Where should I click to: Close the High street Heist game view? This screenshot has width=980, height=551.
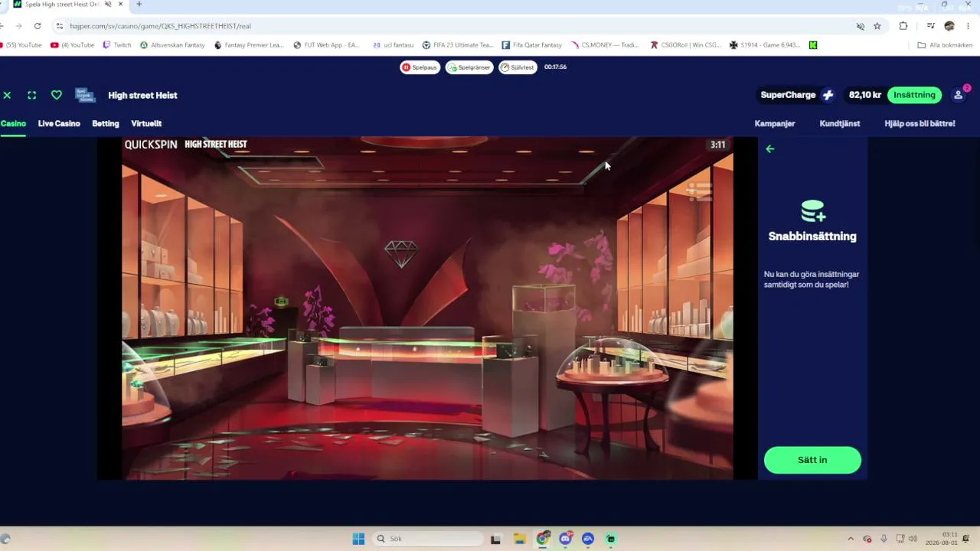point(7,95)
